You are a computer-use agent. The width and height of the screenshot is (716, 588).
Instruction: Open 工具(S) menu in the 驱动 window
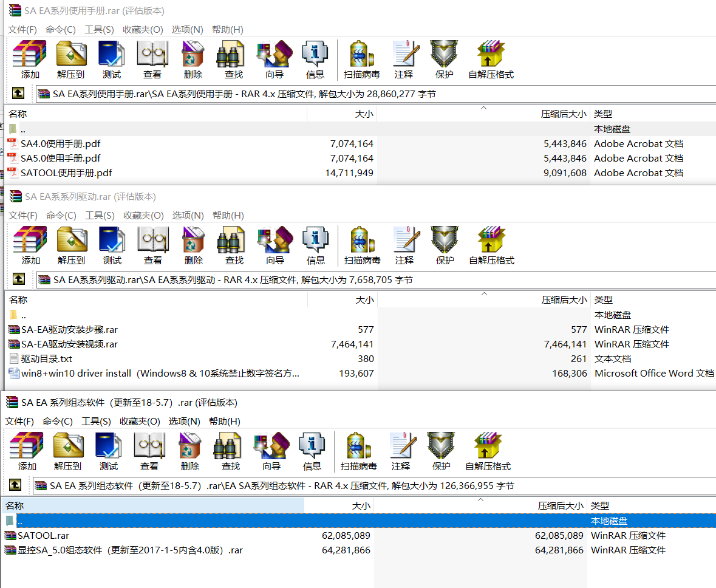point(100,216)
